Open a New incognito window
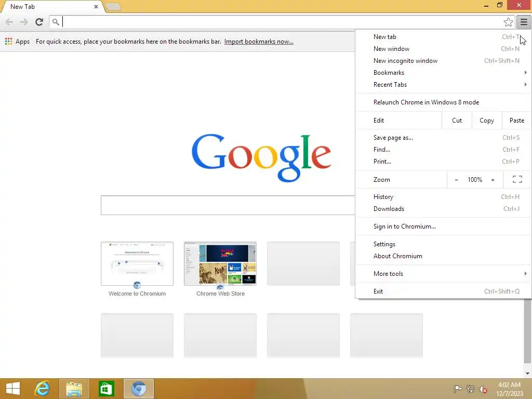Viewport: 532px width, 399px height. pyautogui.click(x=443, y=61)
